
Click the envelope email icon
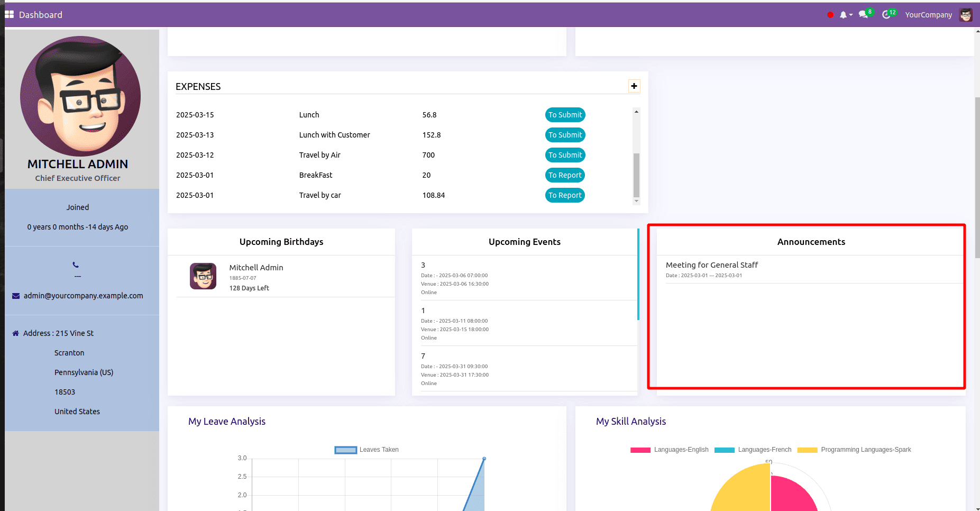click(x=16, y=296)
